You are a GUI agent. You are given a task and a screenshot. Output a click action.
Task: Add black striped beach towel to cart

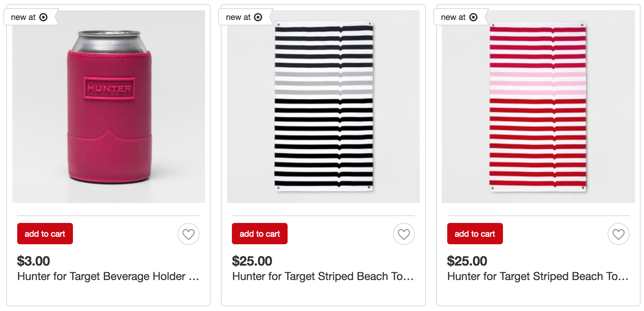point(260,234)
